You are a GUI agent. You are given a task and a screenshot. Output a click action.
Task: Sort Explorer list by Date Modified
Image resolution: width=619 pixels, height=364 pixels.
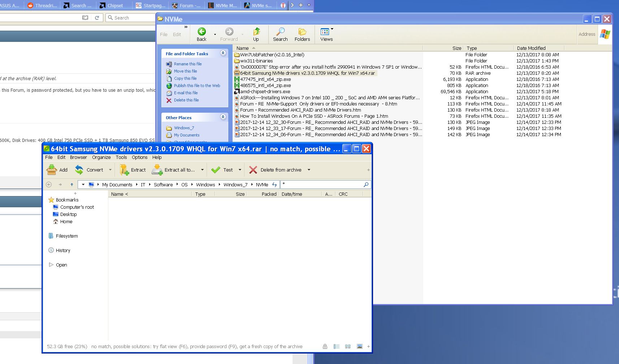click(x=538, y=48)
